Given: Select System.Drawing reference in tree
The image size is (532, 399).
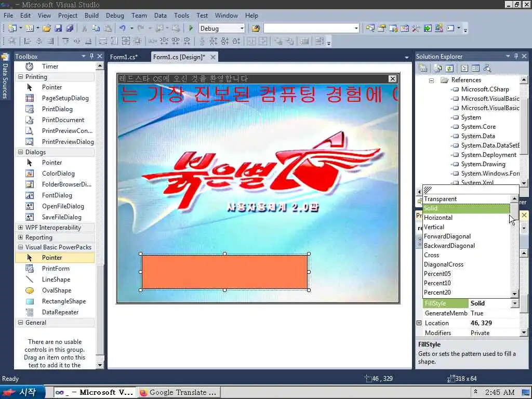Looking at the screenshot, I should [483, 164].
